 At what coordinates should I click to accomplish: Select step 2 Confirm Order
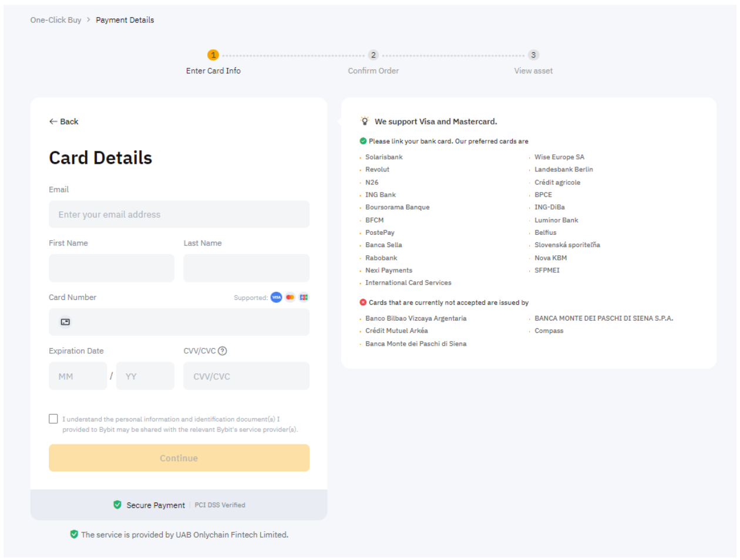coord(373,55)
